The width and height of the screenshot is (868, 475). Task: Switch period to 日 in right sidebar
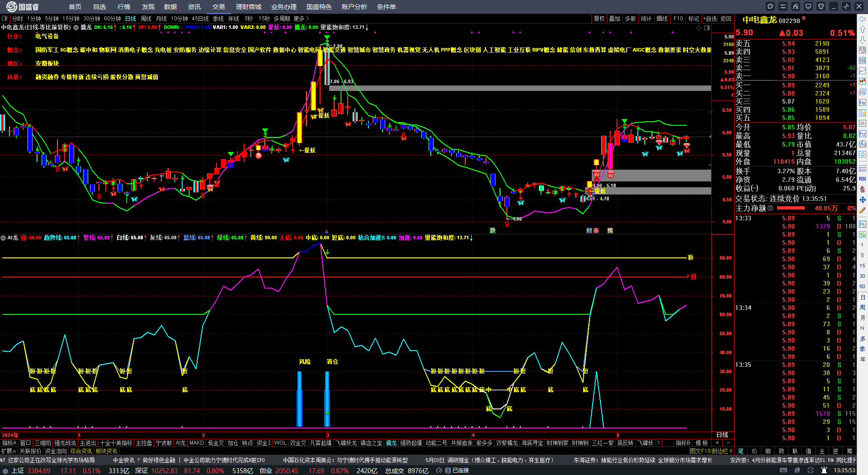(863, 297)
